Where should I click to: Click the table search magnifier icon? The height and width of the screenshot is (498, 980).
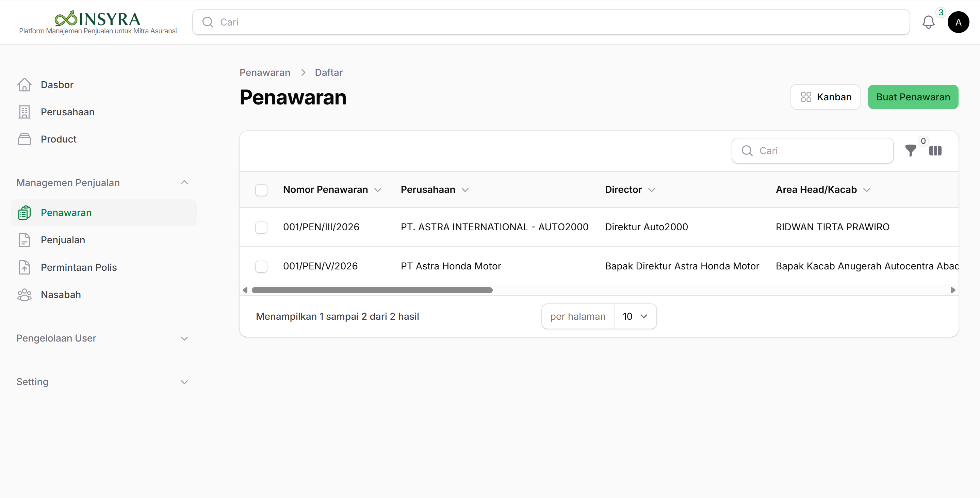pos(747,151)
